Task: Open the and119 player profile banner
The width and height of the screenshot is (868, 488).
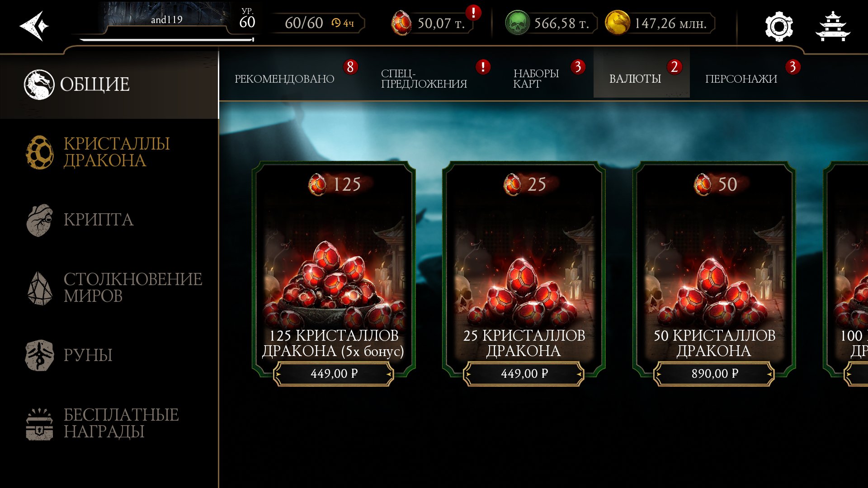Action: pyautogui.click(x=167, y=19)
